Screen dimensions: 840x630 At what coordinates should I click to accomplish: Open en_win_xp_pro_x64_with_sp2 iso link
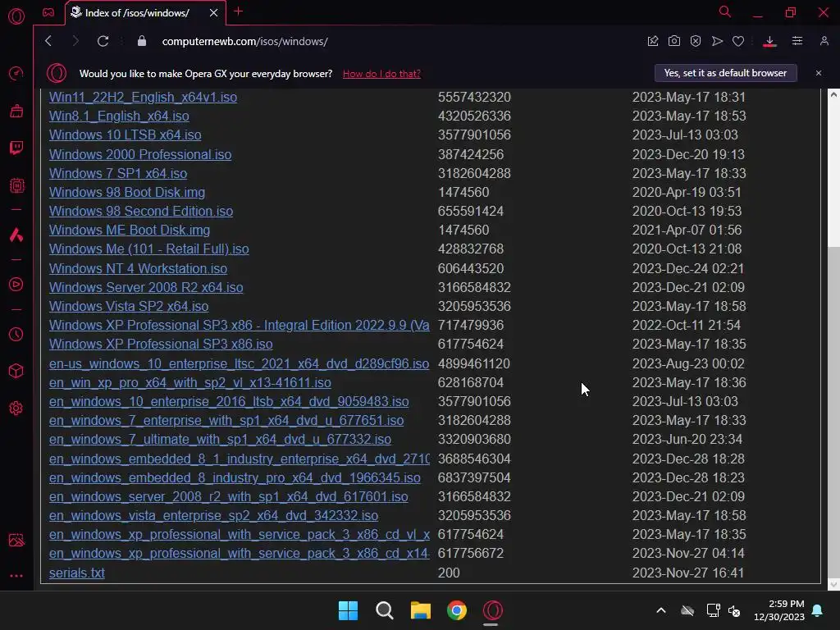189,382
